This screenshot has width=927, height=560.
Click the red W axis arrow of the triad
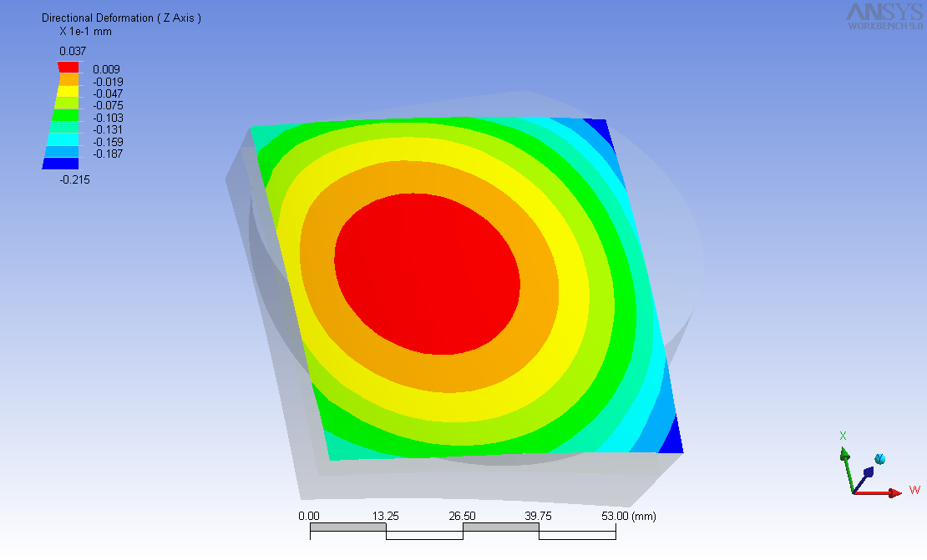click(879, 492)
